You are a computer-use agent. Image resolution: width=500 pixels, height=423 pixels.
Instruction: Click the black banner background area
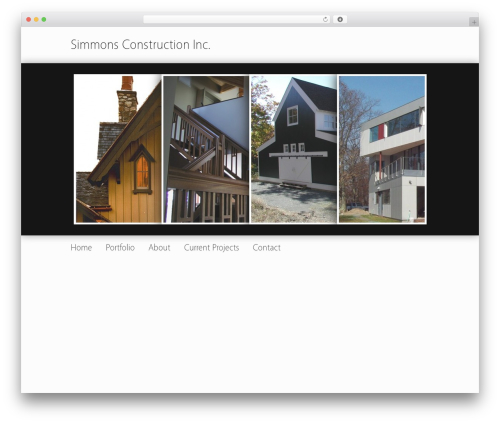(47, 149)
